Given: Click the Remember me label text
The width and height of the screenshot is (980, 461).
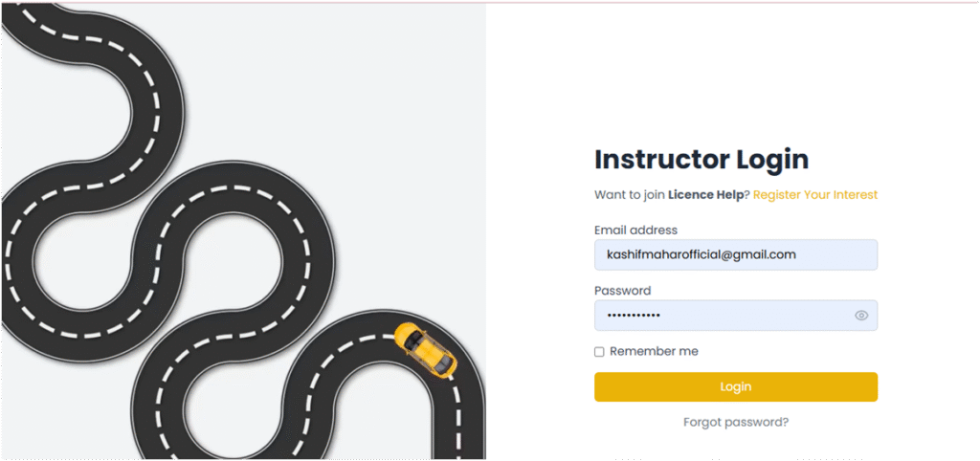Looking at the screenshot, I should tap(654, 352).
